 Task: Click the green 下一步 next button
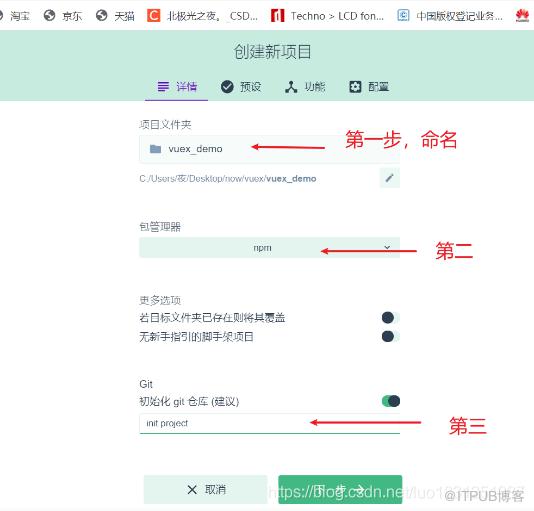(340, 490)
